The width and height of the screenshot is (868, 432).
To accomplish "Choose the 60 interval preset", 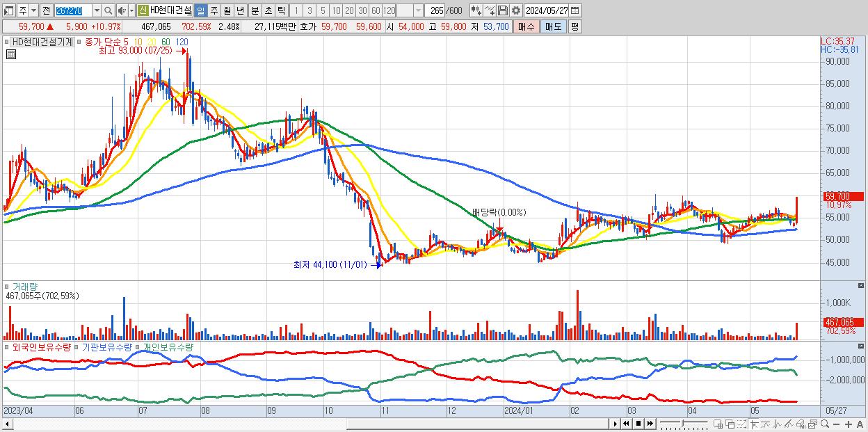I will (x=376, y=10).
